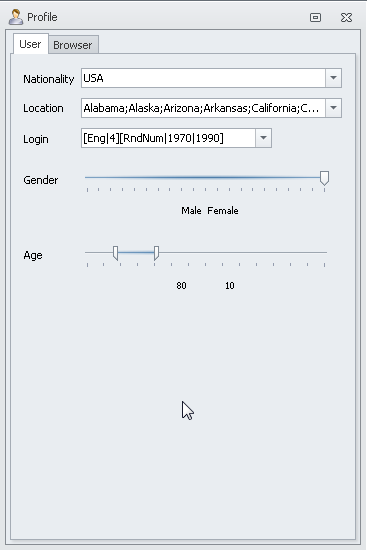The width and height of the screenshot is (367, 550).
Task: Click the Profile title text
Action: point(42,17)
